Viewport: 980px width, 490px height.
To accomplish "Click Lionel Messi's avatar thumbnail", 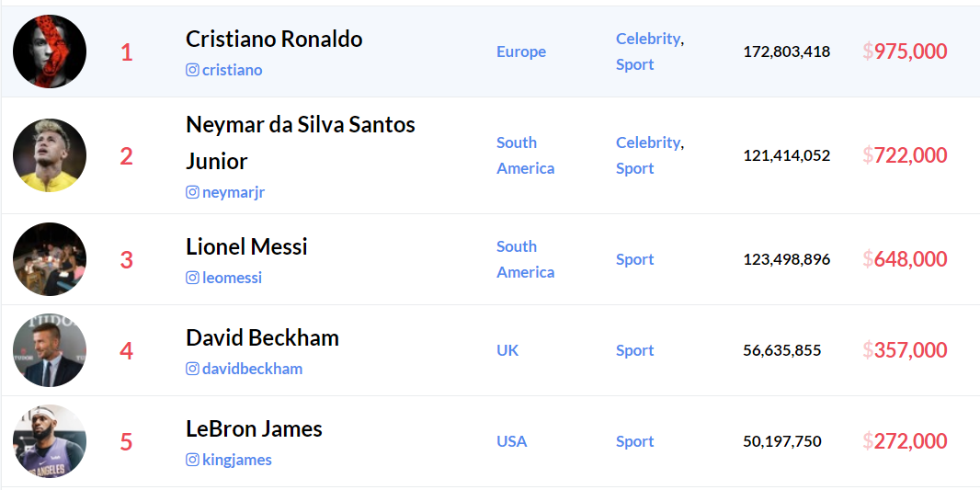I will (50, 259).
